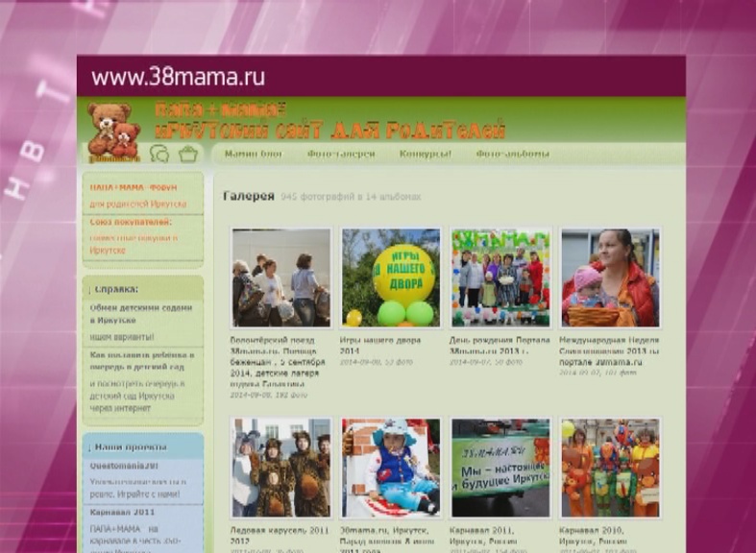Click the www.38mama.ru address caption
This screenshot has width=756, height=553.
(x=179, y=77)
